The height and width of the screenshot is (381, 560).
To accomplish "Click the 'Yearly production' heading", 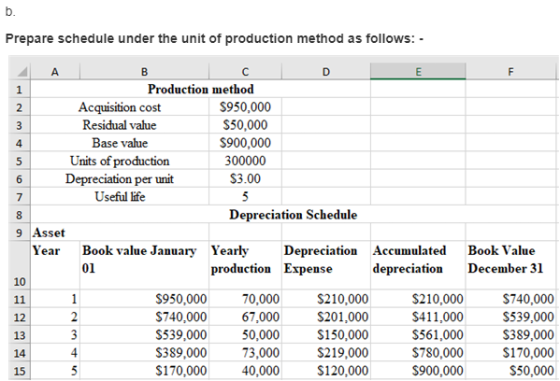I will click(x=245, y=265).
